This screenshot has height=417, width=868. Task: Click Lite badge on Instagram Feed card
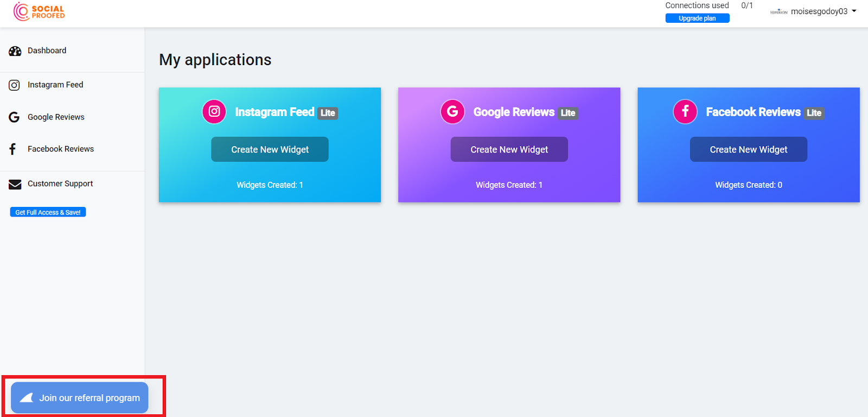[x=328, y=113]
